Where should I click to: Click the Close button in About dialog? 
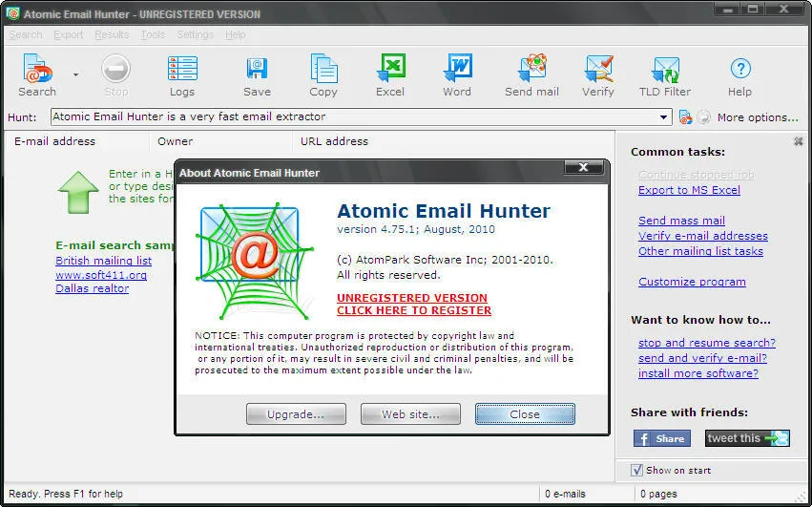coord(525,414)
